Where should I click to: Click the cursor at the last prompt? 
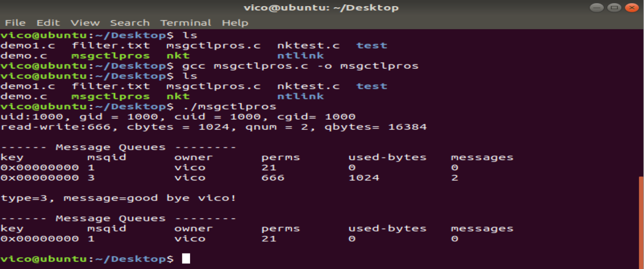(x=186, y=259)
